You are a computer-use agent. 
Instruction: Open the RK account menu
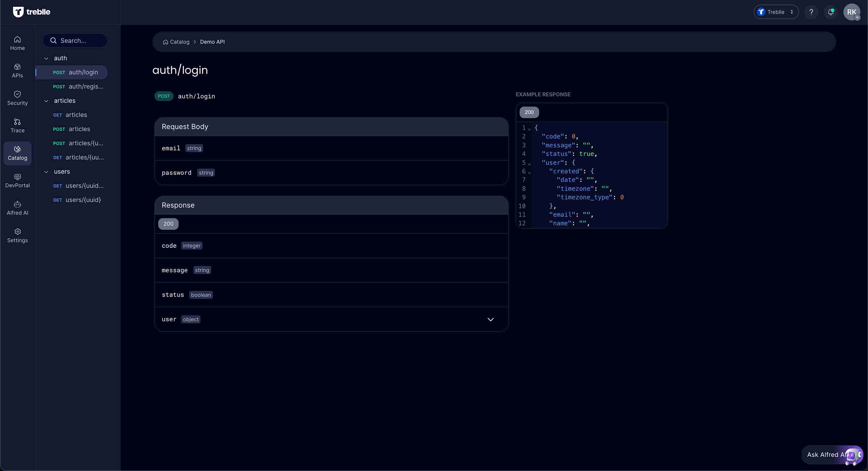tap(852, 12)
